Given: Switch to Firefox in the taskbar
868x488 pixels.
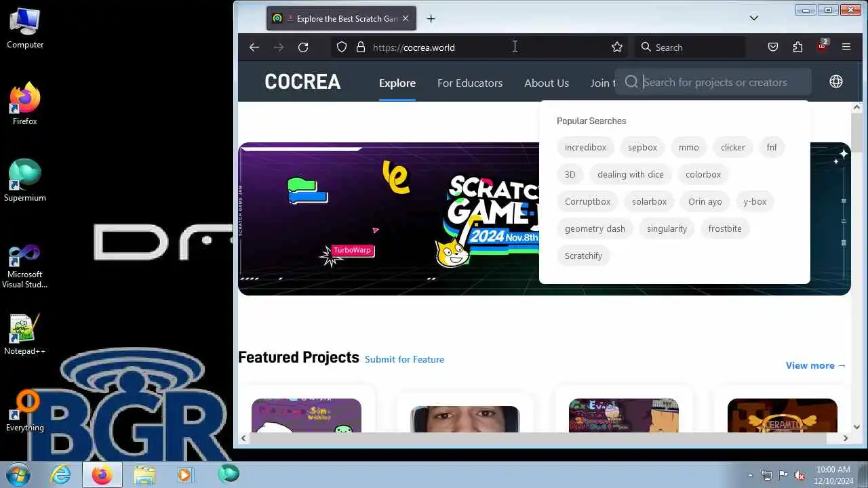Looking at the screenshot, I should tap(102, 474).
